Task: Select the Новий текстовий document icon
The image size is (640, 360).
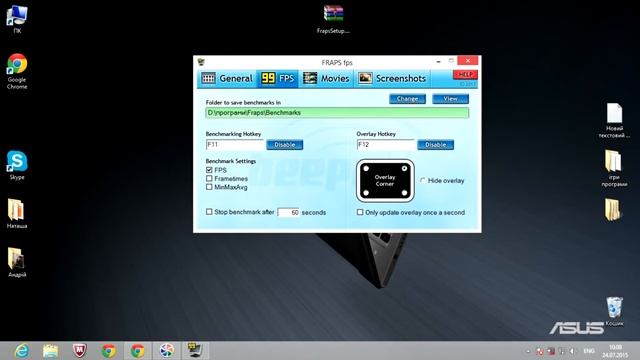Action: coord(614,120)
